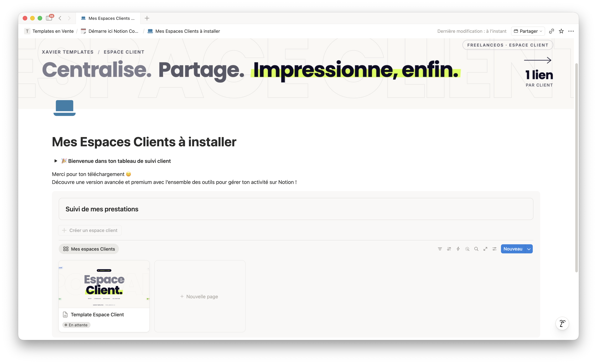Click Créer un espace client button
The width and height of the screenshot is (597, 364).
coord(90,230)
